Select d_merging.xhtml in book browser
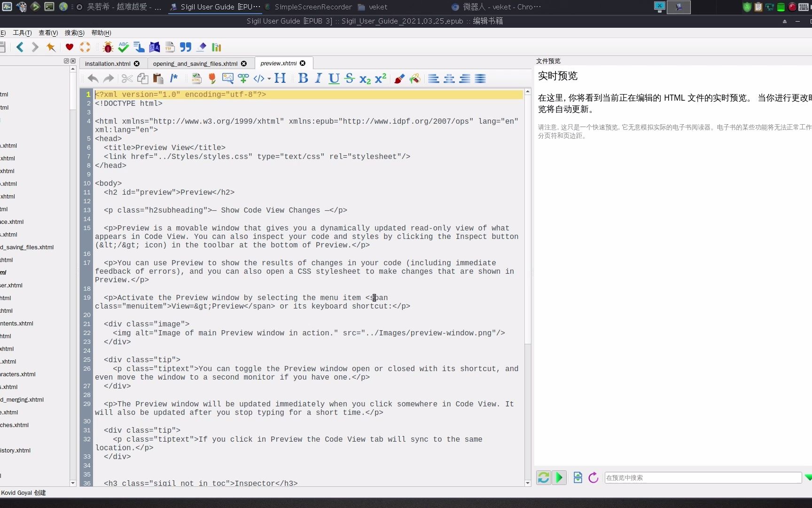Viewport: 812px width, 508px height. pyautogui.click(x=22, y=399)
